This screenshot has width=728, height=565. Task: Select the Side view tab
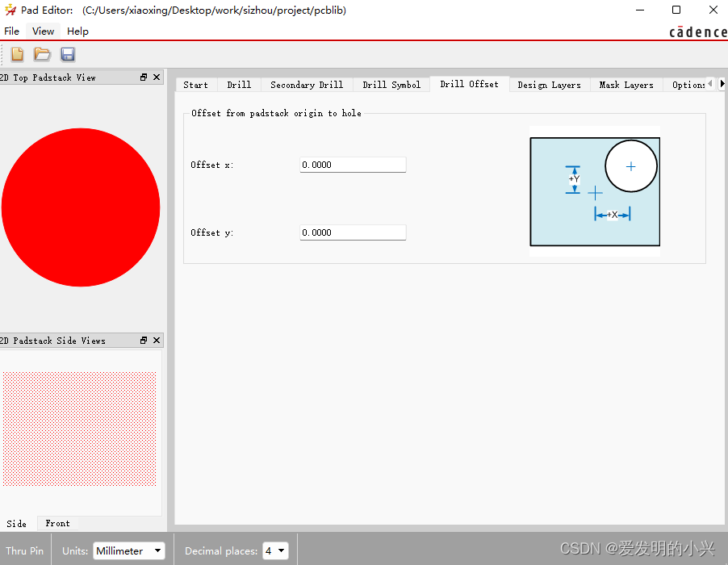coord(17,523)
